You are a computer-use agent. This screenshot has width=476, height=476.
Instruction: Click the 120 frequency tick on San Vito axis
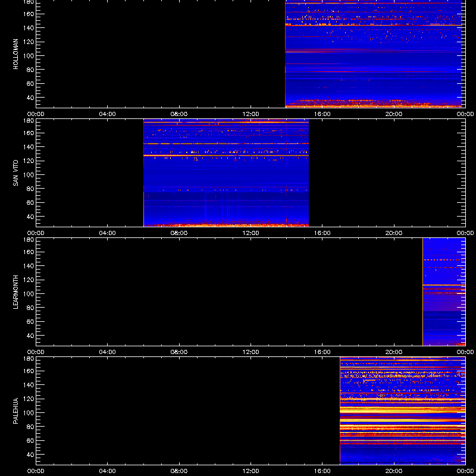(30, 161)
